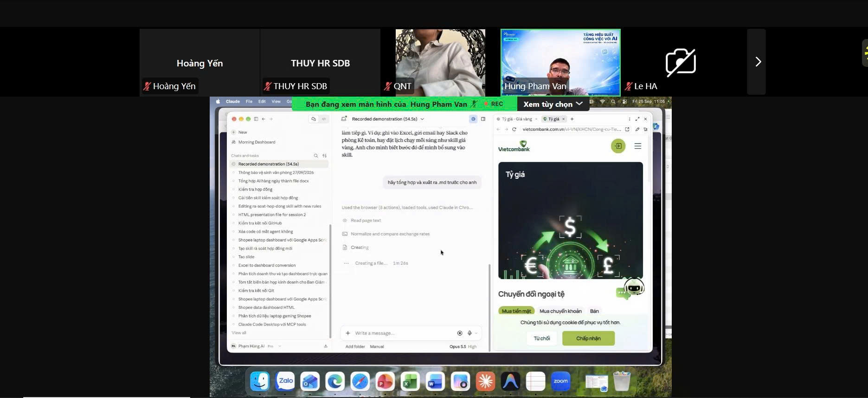The width and height of the screenshot is (868, 398).
Task: Click the microphone icon in message box
Action: (x=469, y=333)
